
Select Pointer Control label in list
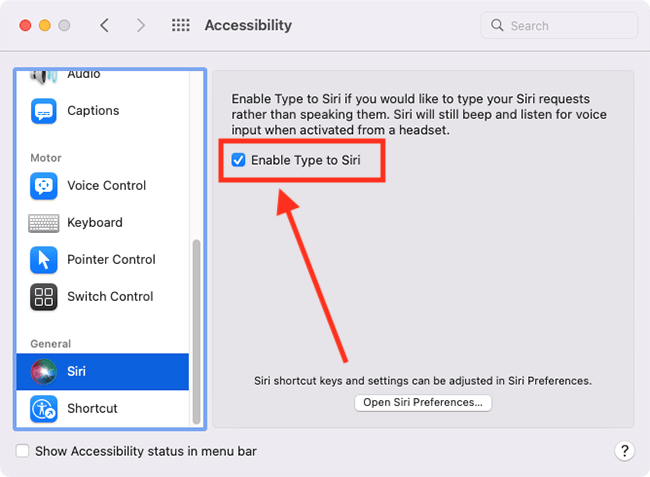(x=111, y=260)
